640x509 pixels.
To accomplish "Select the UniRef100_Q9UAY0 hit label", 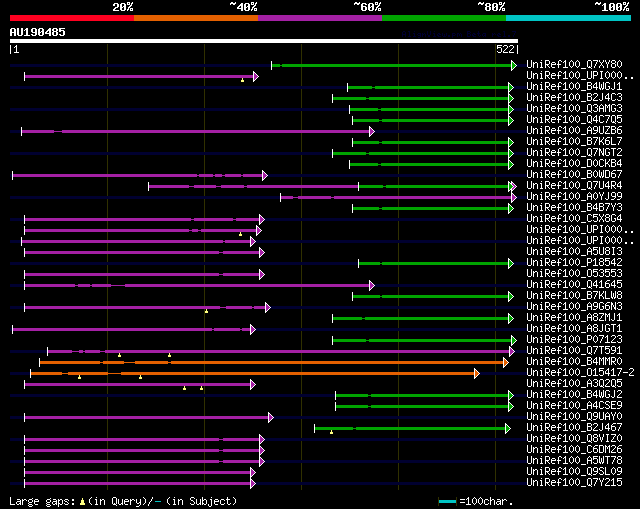I will click(574, 417).
